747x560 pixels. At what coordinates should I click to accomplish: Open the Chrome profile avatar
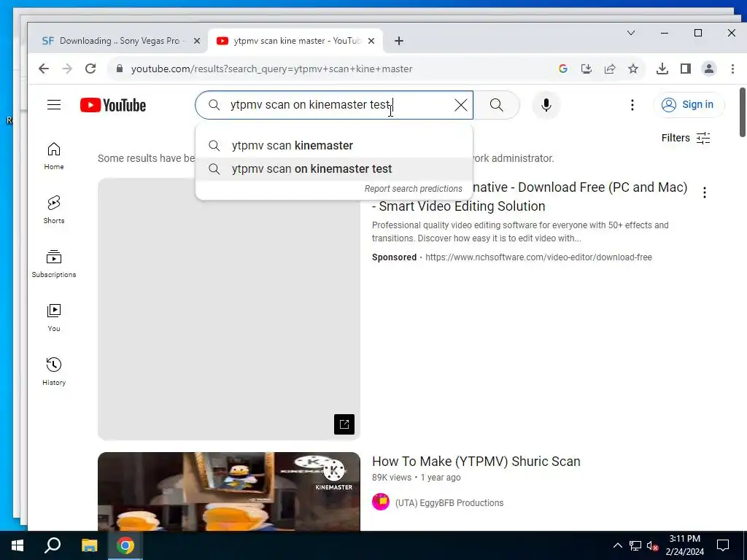tap(709, 69)
